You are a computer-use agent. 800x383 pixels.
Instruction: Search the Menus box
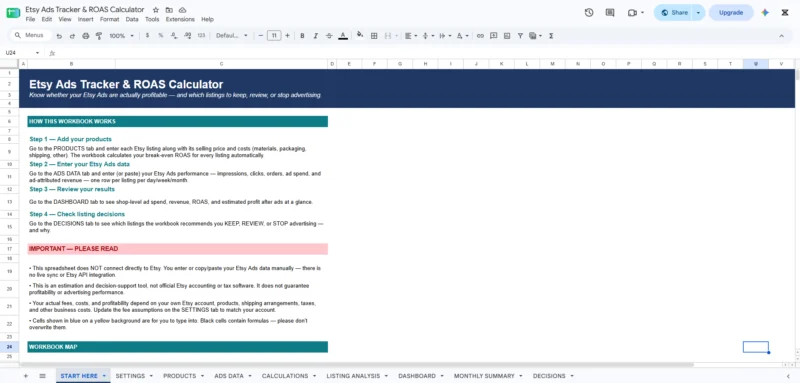click(31, 36)
